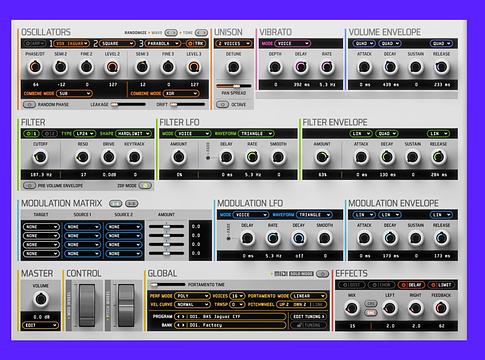Click Pitchwheel UP 2 setting

pyautogui.click(x=284, y=305)
